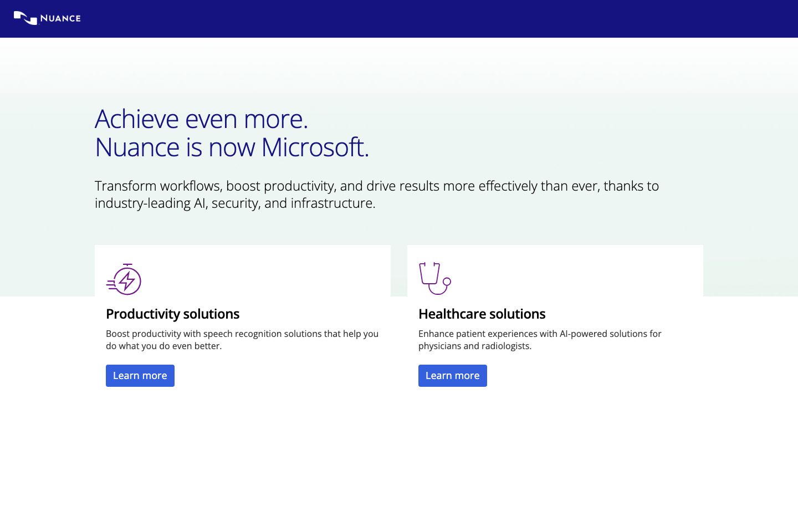Screen dimensions: 798x532
Task: Open Learn more under Healthcare solutions
Action: pyautogui.click(x=453, y=376)
